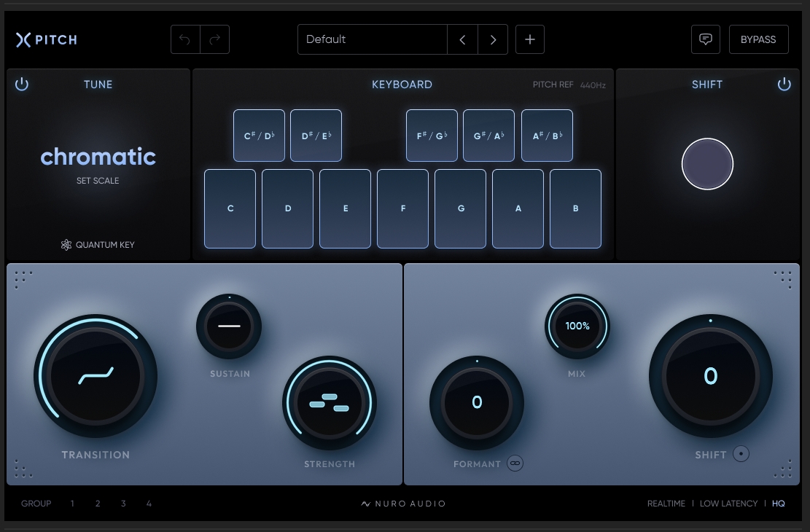Select group 4
Viewport: 810px width, 532px height.
click(x=149, y=504)
